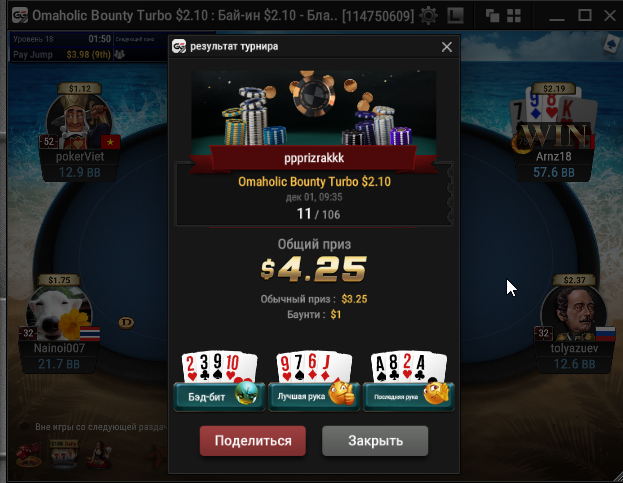Click the tournament level info panel
This screenshot has width=623, height=483.
62,46
